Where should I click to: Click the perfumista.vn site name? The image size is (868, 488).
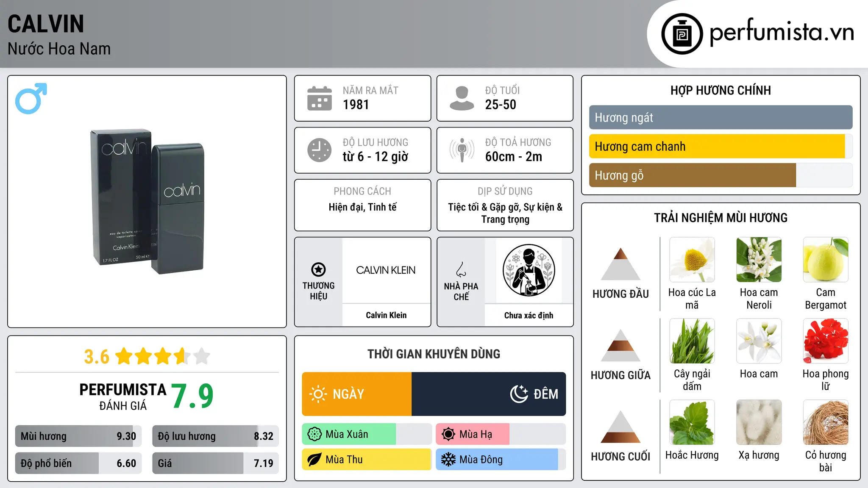click(782, 32)
